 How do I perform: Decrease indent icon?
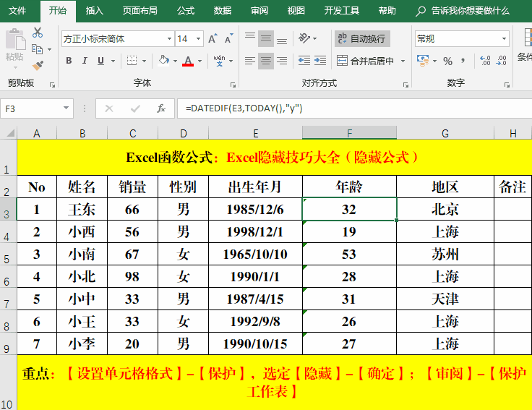(304, 61)
